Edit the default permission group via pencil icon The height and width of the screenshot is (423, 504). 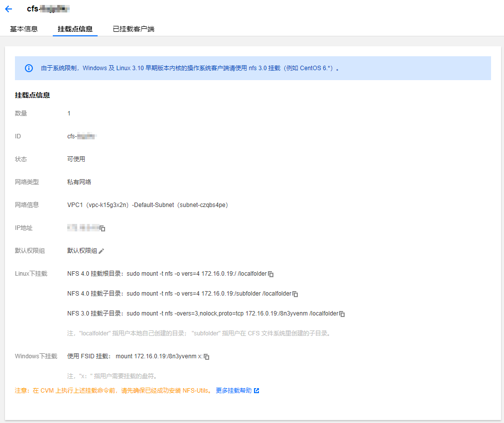tap(101, 251)
